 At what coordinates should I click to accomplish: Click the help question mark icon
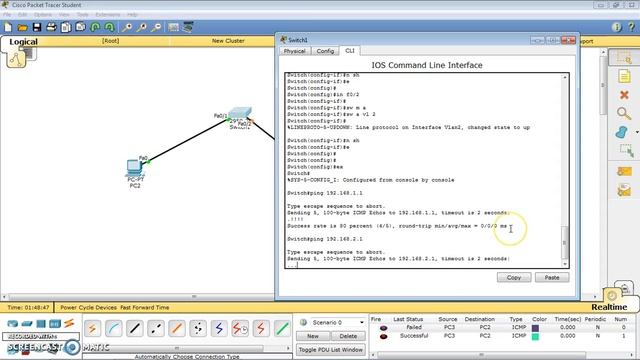point(631,27)
